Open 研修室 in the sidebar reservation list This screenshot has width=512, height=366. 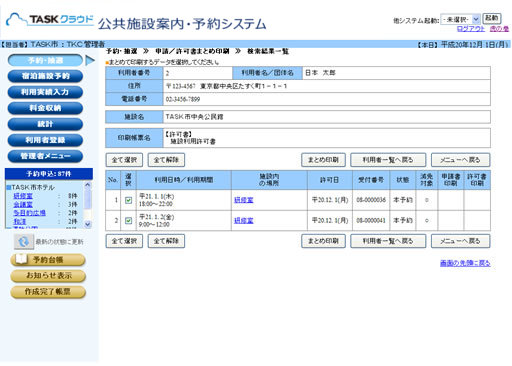[23, 196]
